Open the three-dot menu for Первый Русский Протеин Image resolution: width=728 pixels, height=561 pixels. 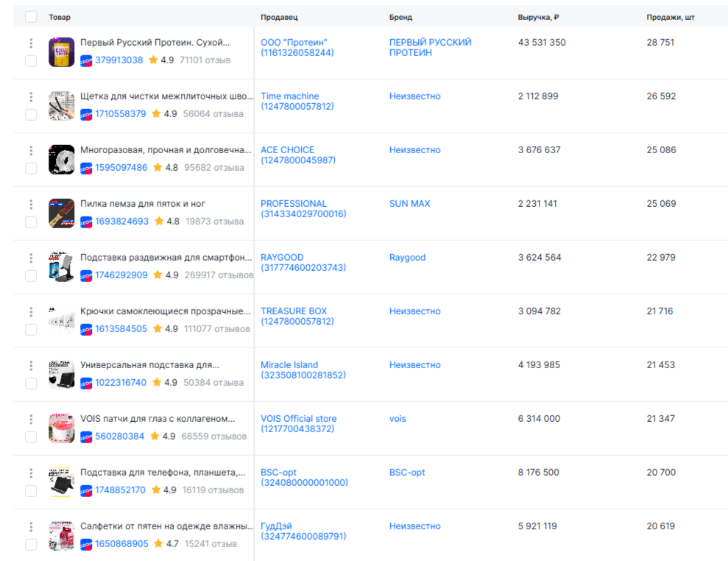point(31,43)
